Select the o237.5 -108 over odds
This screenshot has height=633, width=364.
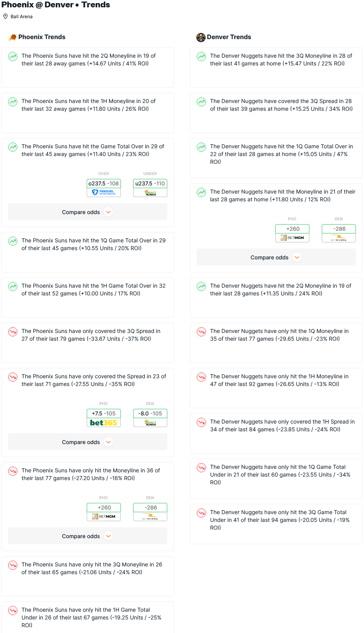104,184
